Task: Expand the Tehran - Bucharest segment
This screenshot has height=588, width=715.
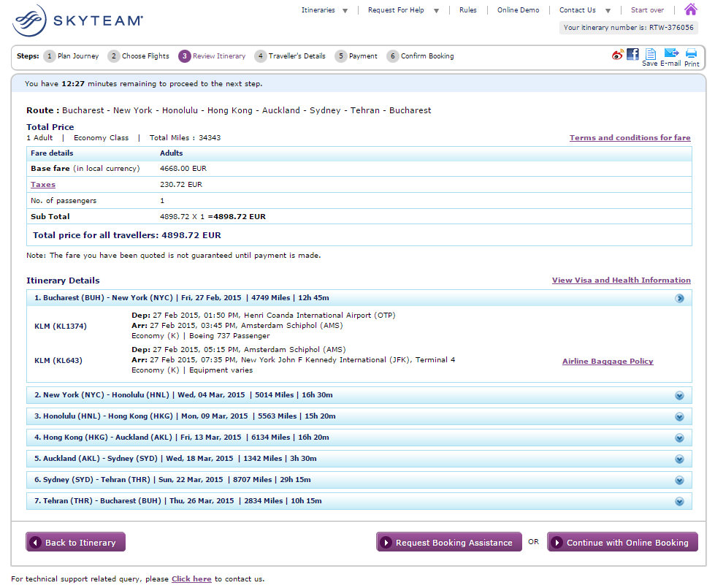Action: pyautogui.click(x=679, y=501)
